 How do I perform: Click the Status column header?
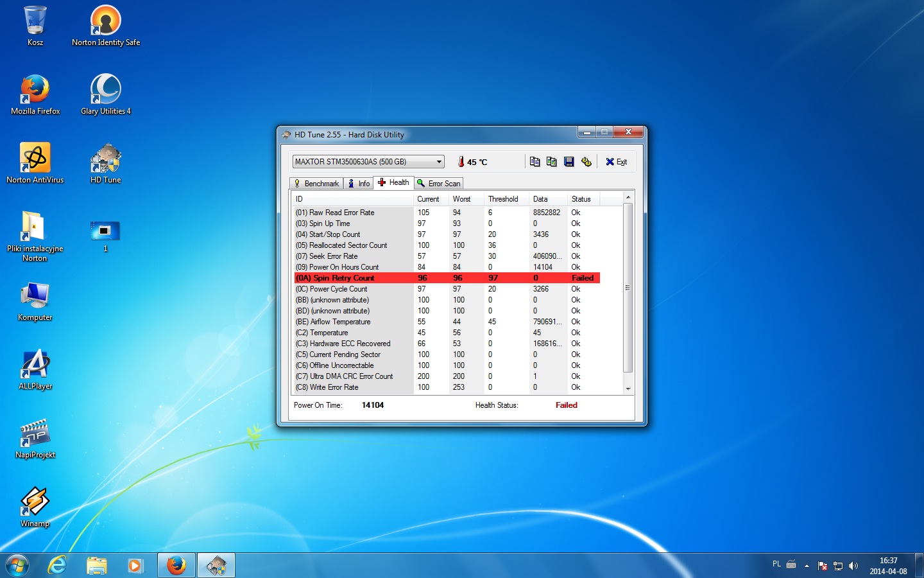coord(584,199)
